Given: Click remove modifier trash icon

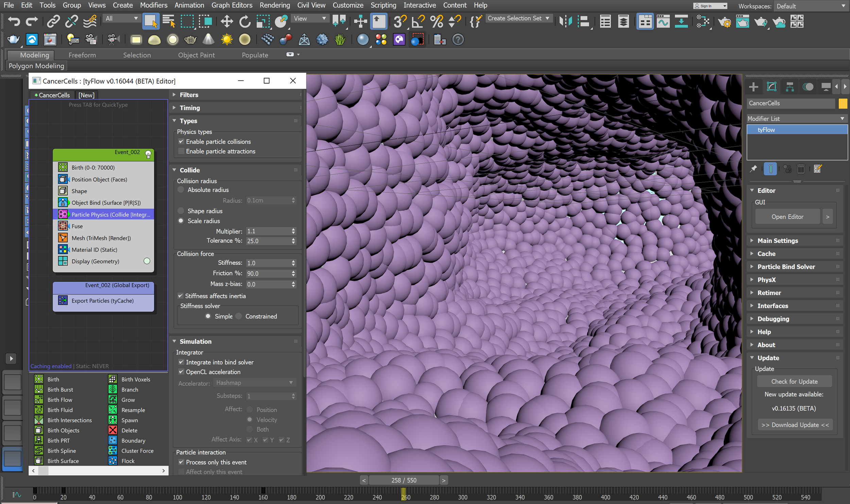Looking at the screenshot, I should click(801, 169).
